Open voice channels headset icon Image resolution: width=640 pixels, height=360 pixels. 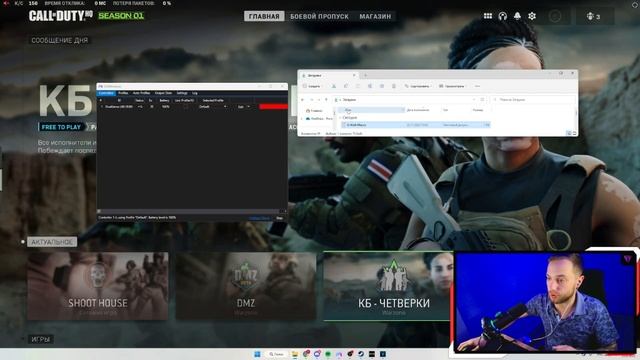(x=502, y=16)
